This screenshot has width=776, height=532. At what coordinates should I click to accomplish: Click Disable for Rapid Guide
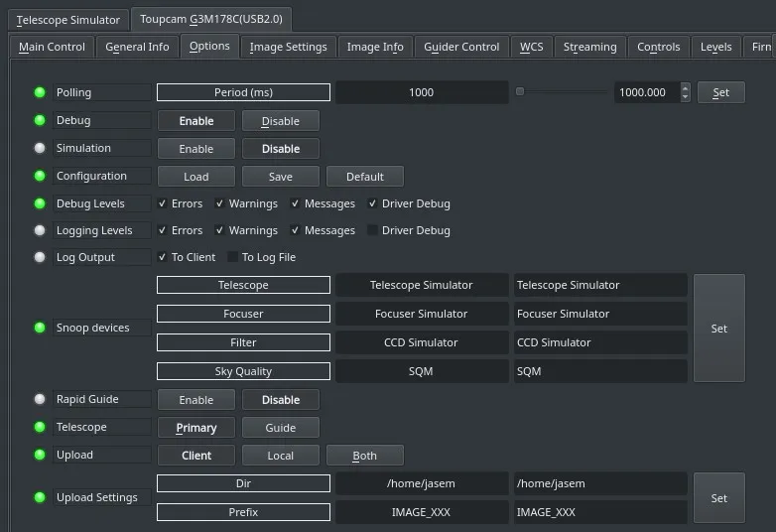click(x=281, y=399)
